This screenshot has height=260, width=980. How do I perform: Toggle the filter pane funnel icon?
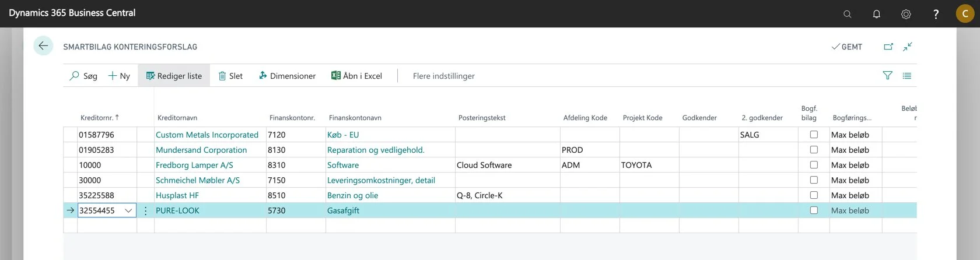887,76
